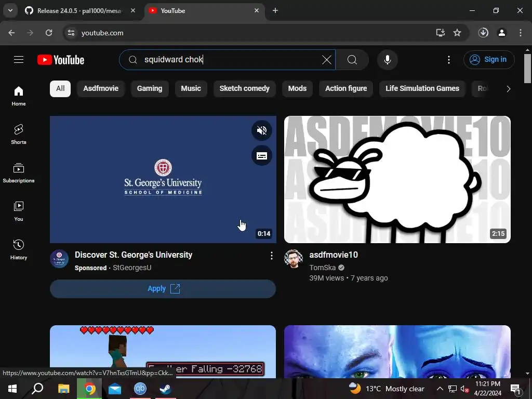
Task: Click the magnifier search button
Action: 352,60
